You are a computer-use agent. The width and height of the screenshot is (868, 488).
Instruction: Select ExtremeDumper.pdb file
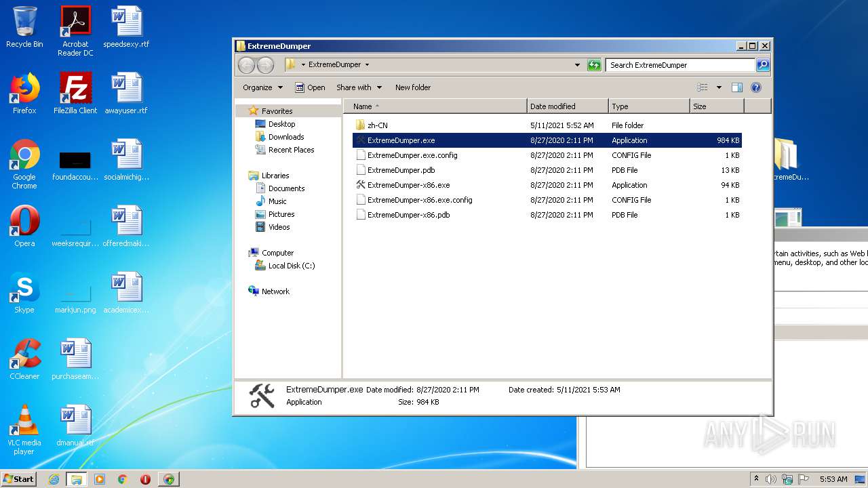click(401, 170)
